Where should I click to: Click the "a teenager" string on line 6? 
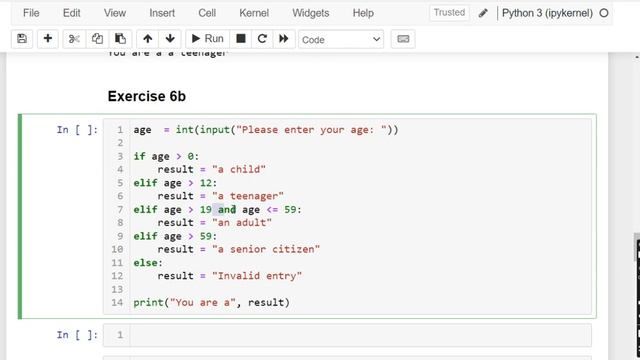coord(248,196)
